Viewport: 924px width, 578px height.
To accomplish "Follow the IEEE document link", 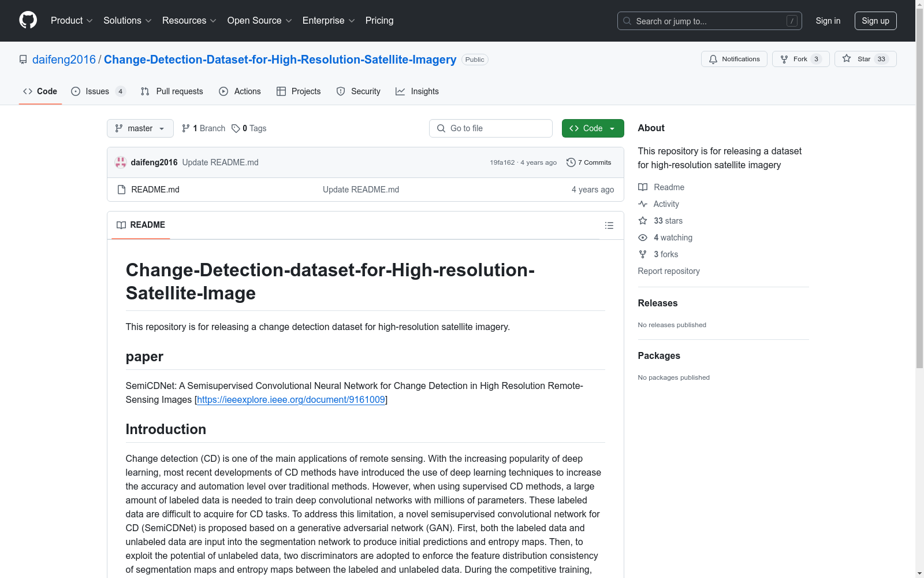I will (x=290, y=399).
